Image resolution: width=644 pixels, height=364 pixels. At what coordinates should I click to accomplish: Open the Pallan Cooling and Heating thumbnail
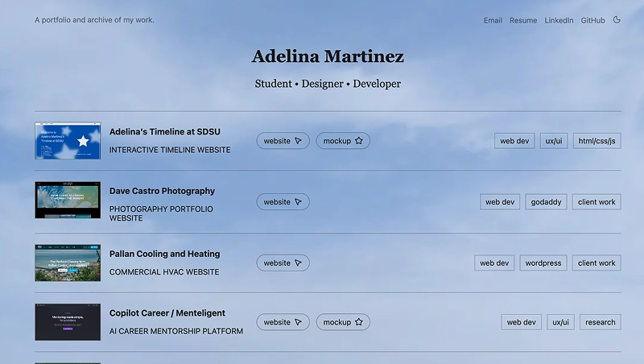pyautogui.click(x=68, y=263)
